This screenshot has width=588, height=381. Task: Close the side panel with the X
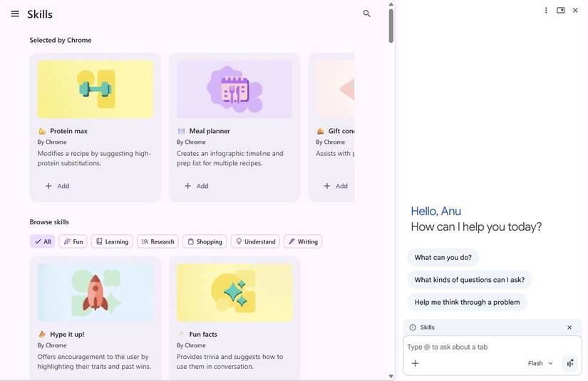(575, 11)
